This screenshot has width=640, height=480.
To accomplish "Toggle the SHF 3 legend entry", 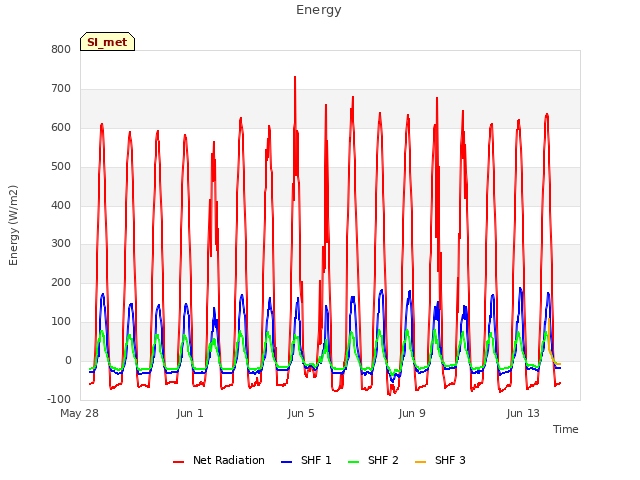I will pos(440,460).
